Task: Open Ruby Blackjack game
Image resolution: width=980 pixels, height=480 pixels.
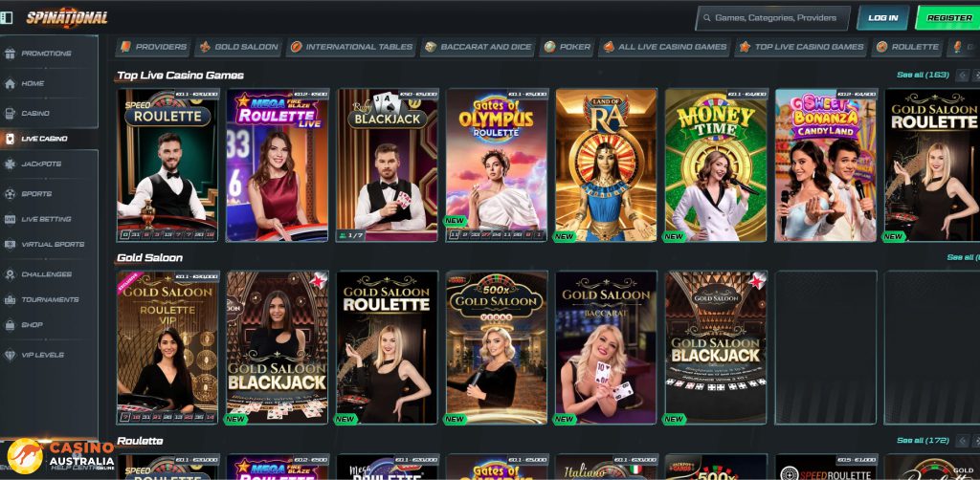Action: point(387,164)
